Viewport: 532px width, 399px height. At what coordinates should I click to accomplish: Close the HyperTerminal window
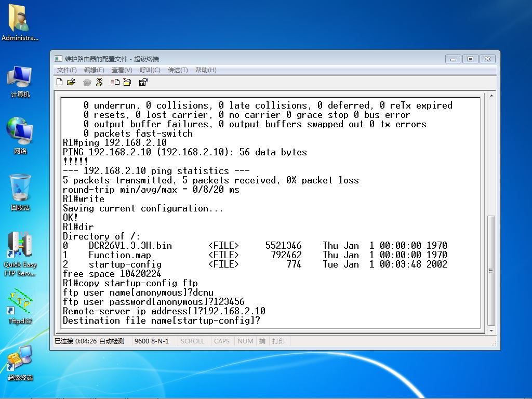(487, 59)
